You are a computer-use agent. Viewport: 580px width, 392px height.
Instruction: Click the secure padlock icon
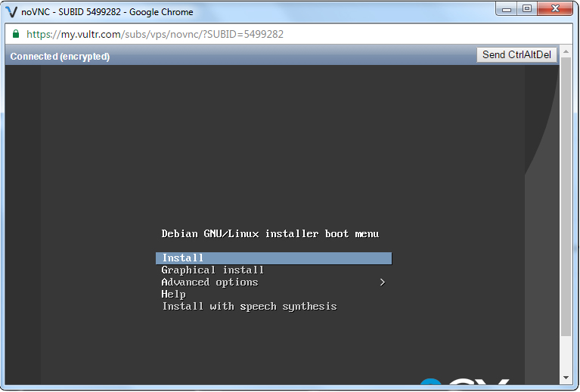[15, 35]
